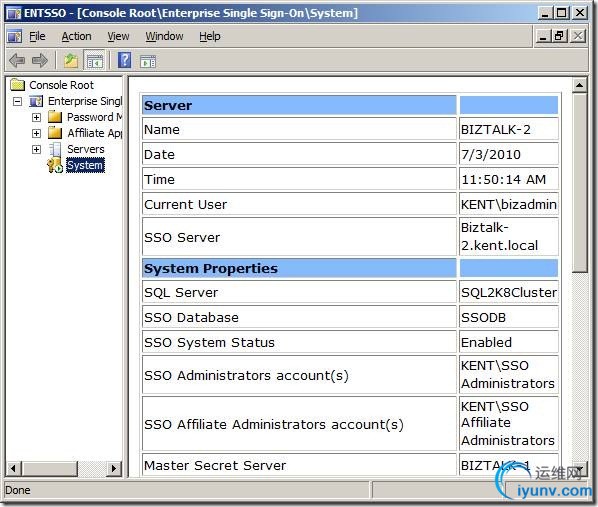Click the Back arrow toolbar icon
598x507 pixels.
click(x=17, y=60)
